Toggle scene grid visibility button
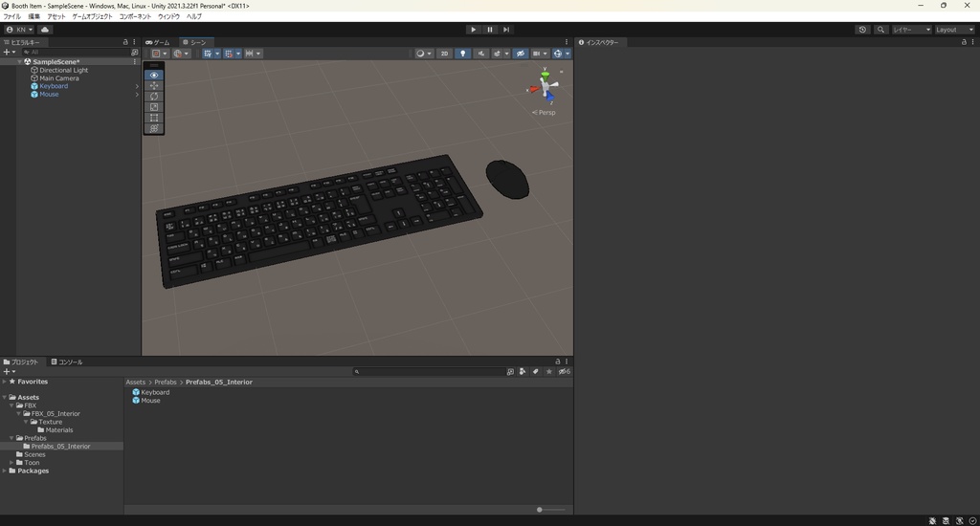 pos(208,54)
